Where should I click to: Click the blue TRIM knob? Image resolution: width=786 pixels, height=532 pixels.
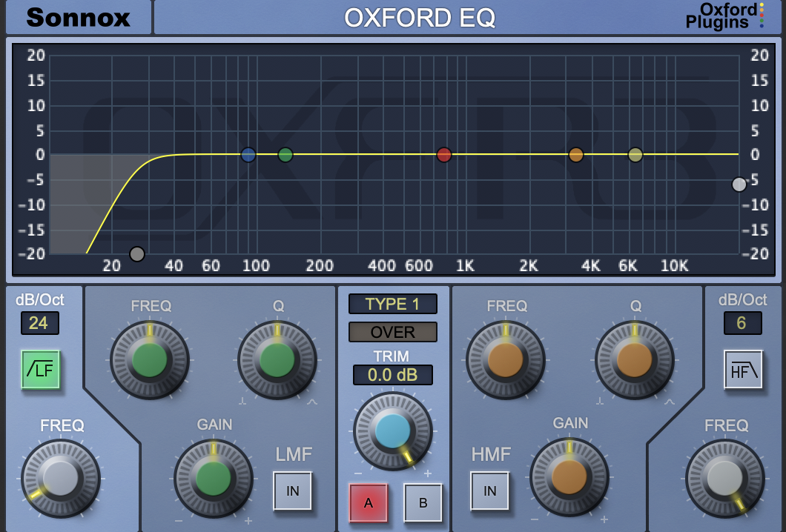point(392,430)
